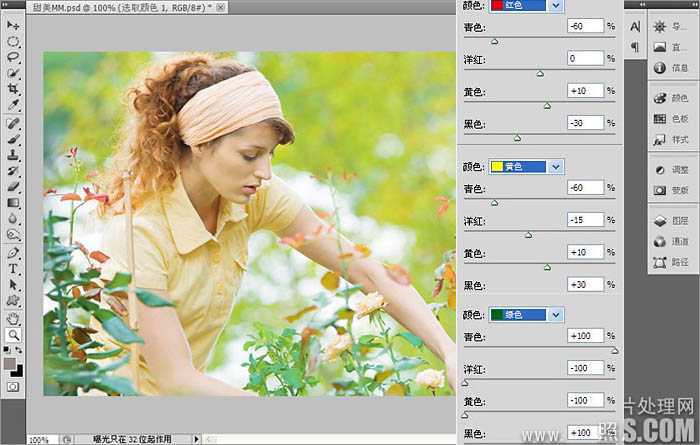Close the 甜美MM.psd document tab
Screen dimensions: 700x445
pos(221,8)
